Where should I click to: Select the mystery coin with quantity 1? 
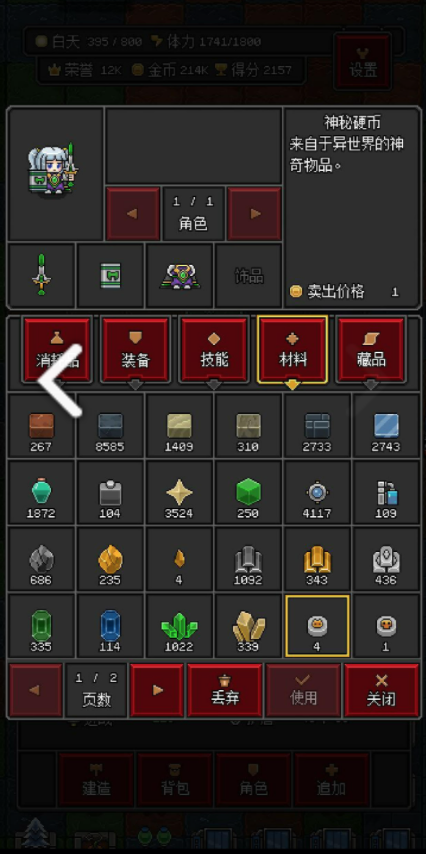[x=386, y=626]
